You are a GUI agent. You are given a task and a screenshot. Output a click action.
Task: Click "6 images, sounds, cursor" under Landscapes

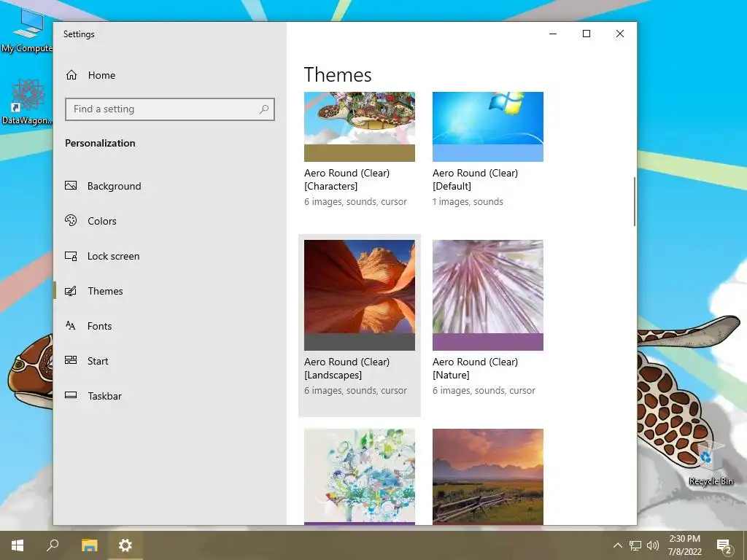355,391
